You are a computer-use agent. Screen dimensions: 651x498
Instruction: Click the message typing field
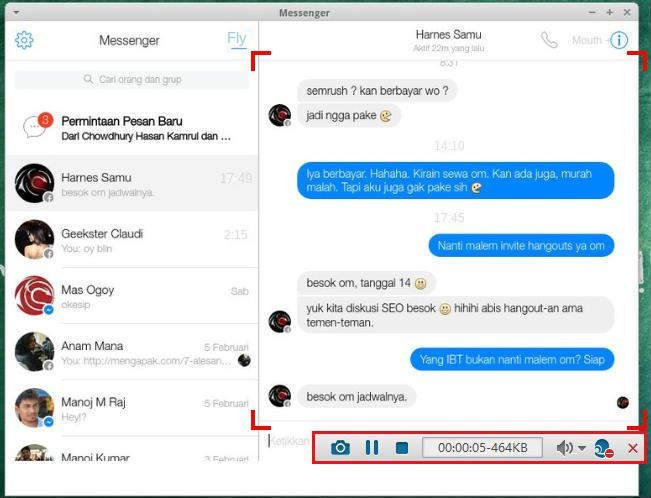pos(288,441)
